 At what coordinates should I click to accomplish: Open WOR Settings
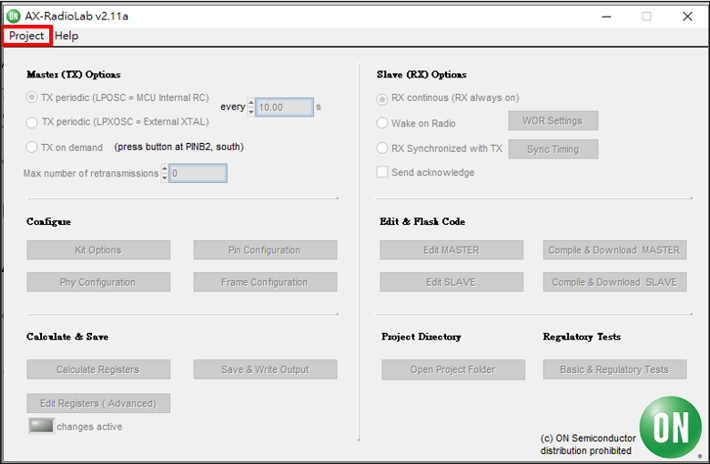coord(553,121)
